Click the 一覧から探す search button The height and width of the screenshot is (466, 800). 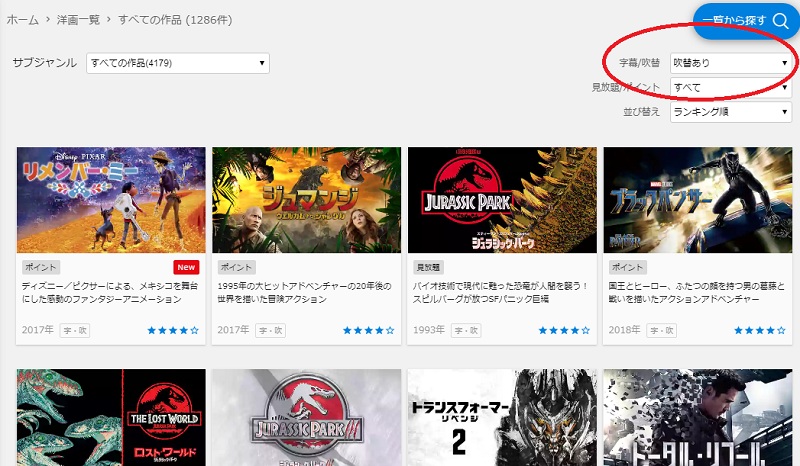(x=746, y=20)
